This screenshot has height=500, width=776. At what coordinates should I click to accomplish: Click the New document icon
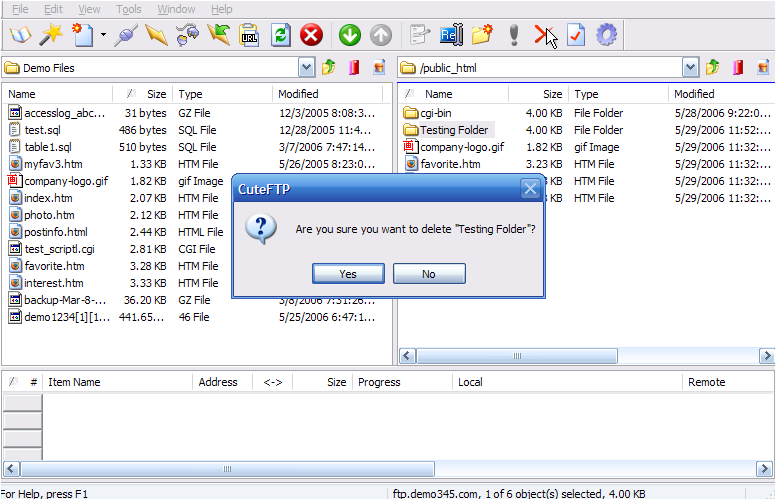[83, 35]
